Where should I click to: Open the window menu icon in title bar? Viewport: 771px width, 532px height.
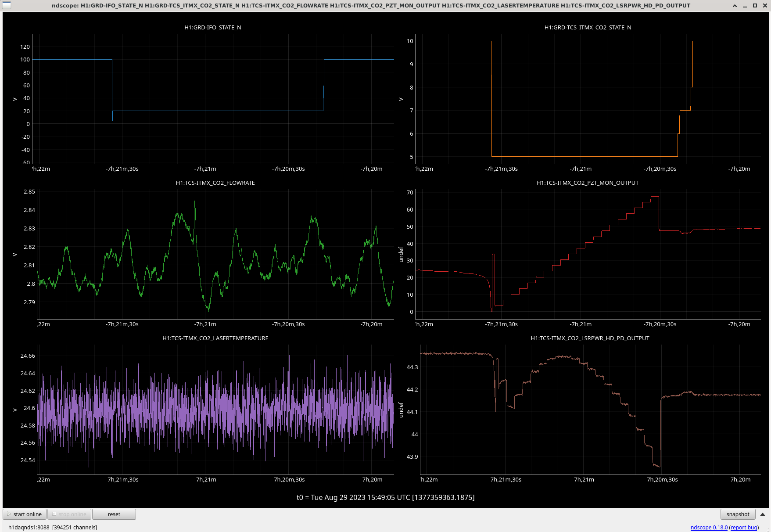click(x=7, y=5)
